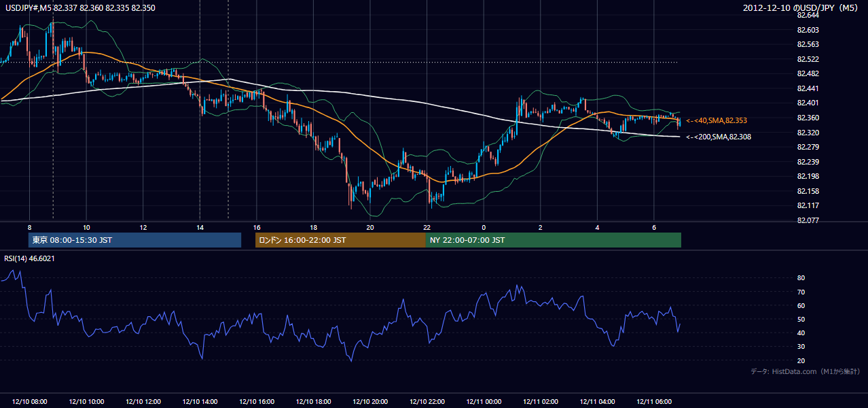Click the 82.441 price axis label
Viewport: 868px width, 408px height.
point(808,88)
